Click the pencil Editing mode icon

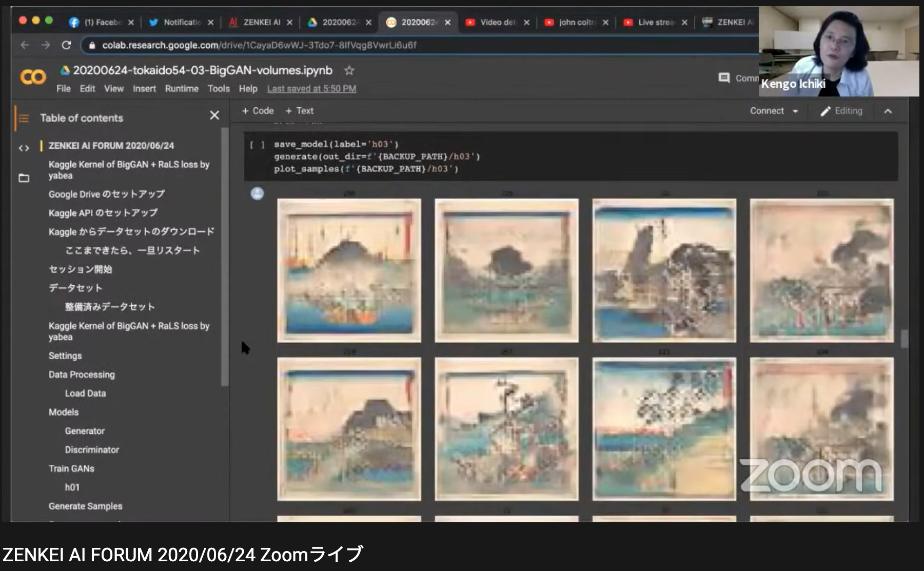click(825, 111)
